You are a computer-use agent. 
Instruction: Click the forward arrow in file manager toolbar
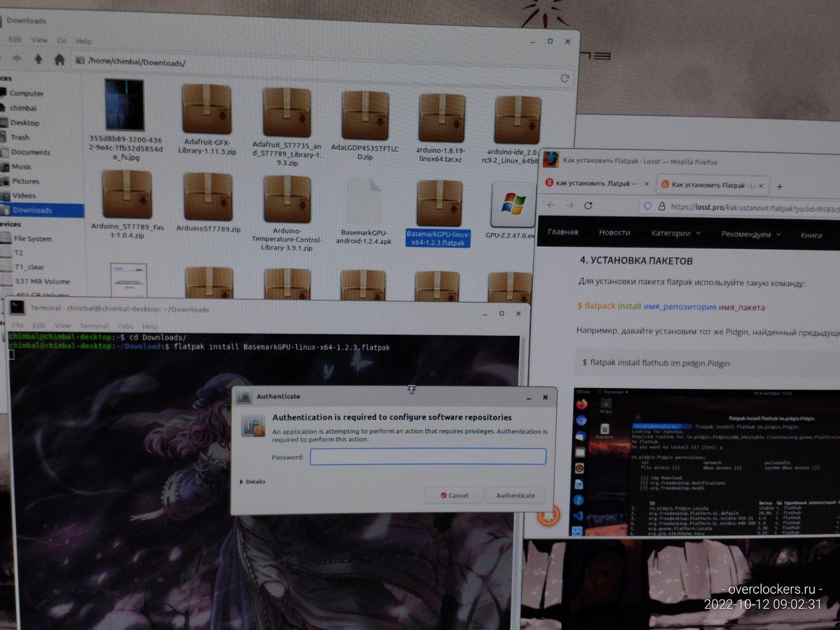tap(17, 58)
